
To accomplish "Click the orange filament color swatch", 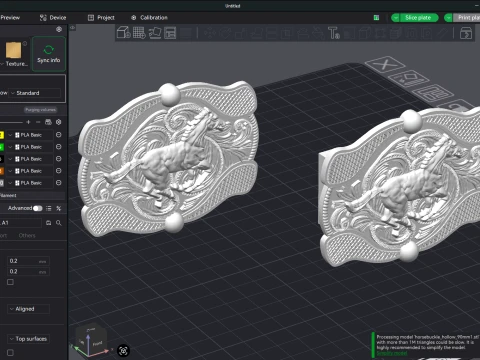I will pos(1,171).
